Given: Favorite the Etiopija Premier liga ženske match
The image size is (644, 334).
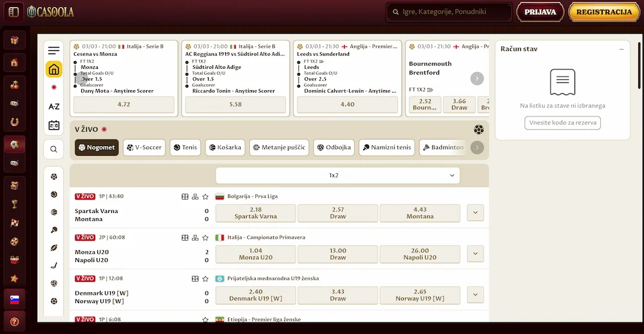Looking at the screenshot, I should pos(205,319).
